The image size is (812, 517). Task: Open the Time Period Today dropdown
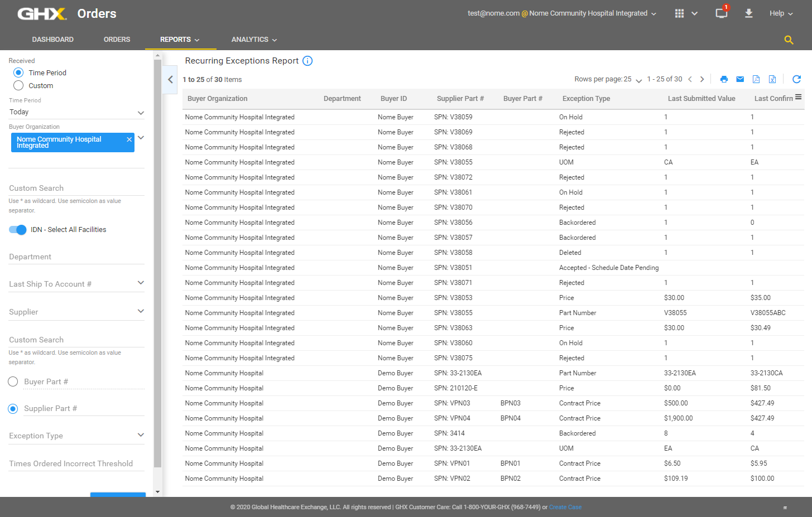(x=76, y=112)
